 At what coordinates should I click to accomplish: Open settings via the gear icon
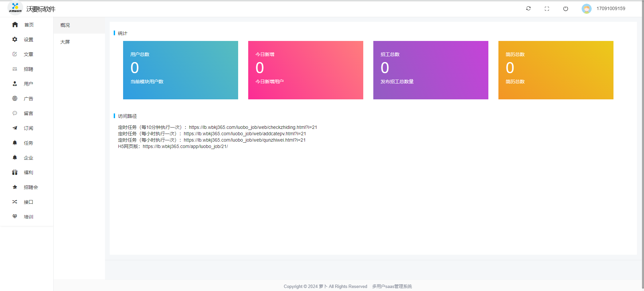click(15, 39)
